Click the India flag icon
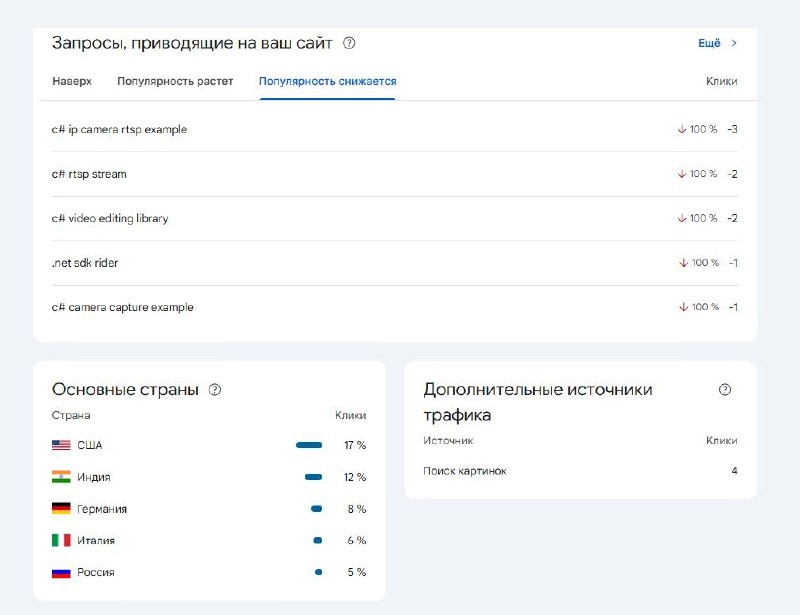Viewport: 800px width, 615px height. [60, 475]
